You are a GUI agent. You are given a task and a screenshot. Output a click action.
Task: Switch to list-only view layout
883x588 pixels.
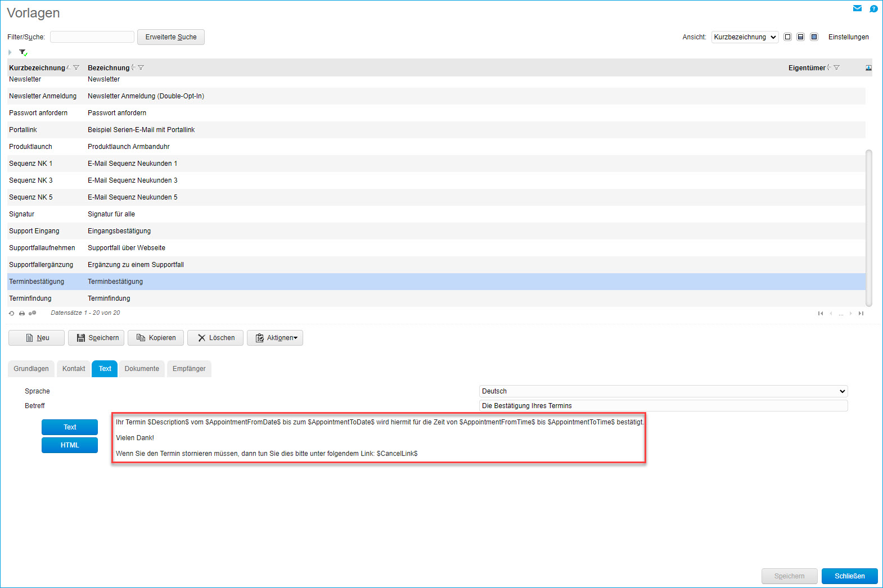pos(787,37)
